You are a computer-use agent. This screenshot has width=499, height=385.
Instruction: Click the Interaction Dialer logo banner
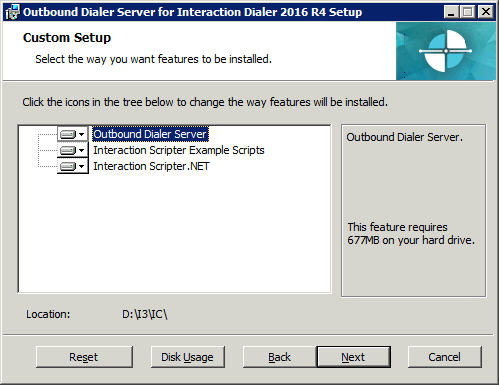[x=446, y=51]
